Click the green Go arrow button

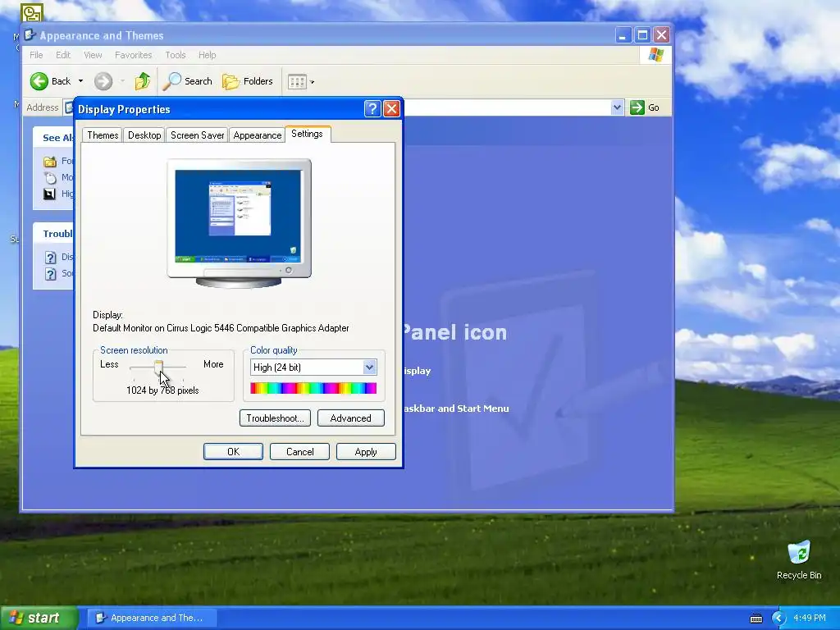click(637, 107)
